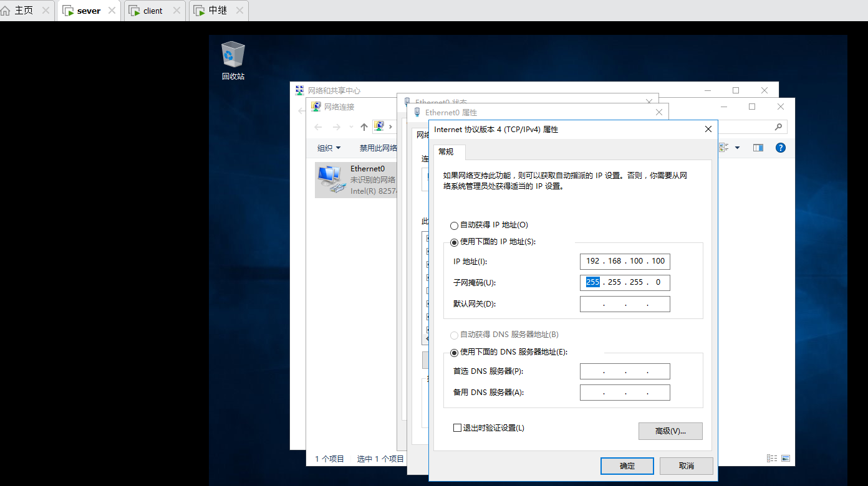Click the 网络和共享中心 title bar icon
The image size is (868, 486).
(x=300, y=90)
